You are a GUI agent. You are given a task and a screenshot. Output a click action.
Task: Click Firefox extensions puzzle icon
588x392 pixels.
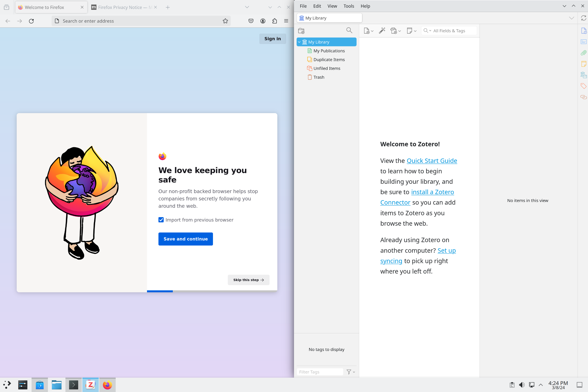[274, 21]
